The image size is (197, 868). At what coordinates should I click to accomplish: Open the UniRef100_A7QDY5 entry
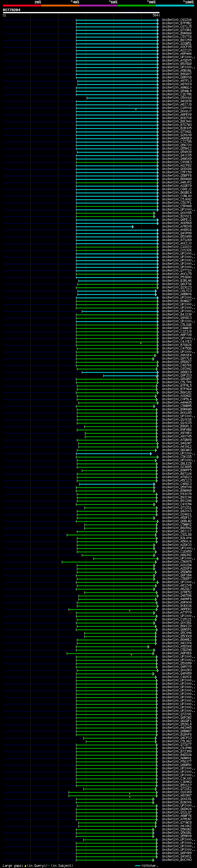176,60
